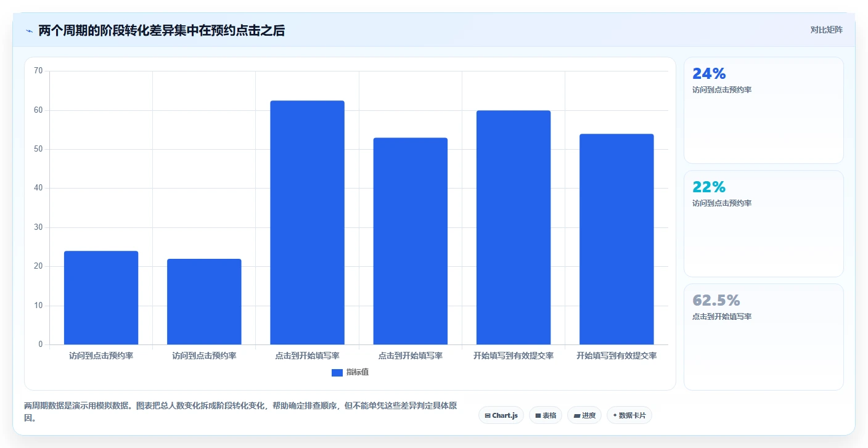Toggle the 指标值 legend item
The width and height of the screenshot is (868, 448).
point(350,372)
